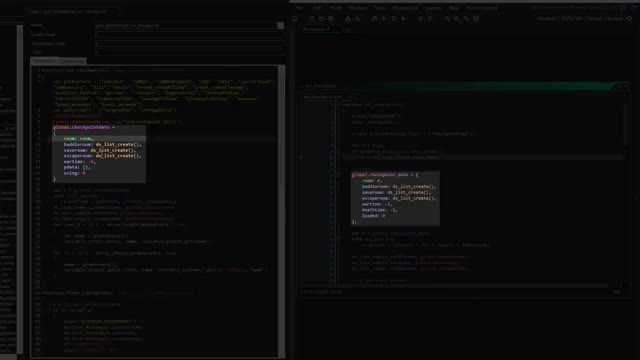Click the Name input field
Image resolution: width=640 pixels, height=360 pixels.
186,26
